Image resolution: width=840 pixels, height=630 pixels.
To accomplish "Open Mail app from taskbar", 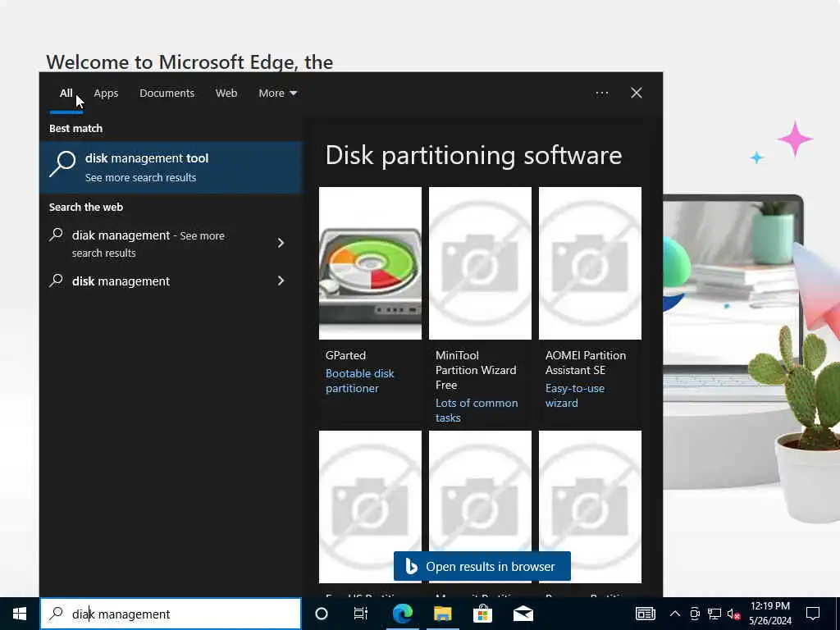I will click(x=523, y=614).
